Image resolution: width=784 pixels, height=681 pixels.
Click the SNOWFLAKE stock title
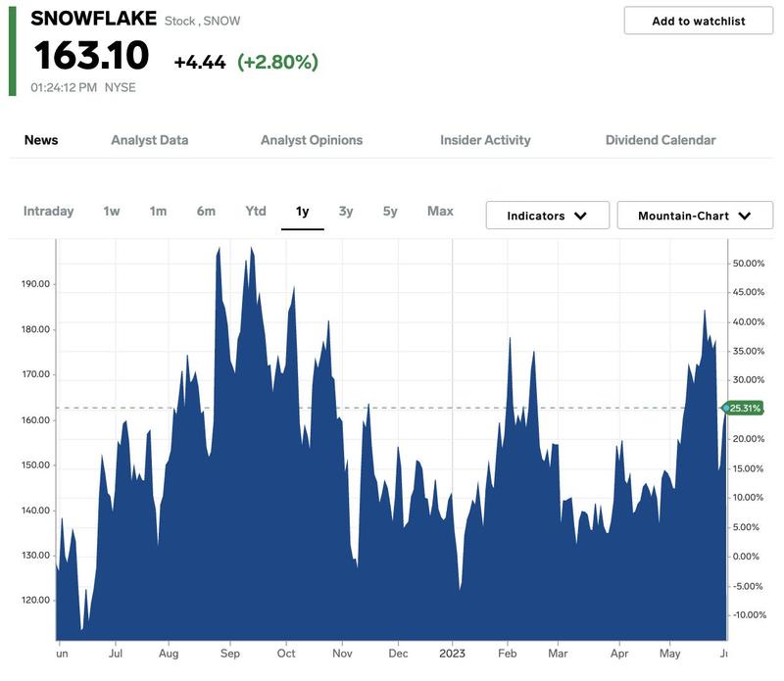(x=93, y=19)
